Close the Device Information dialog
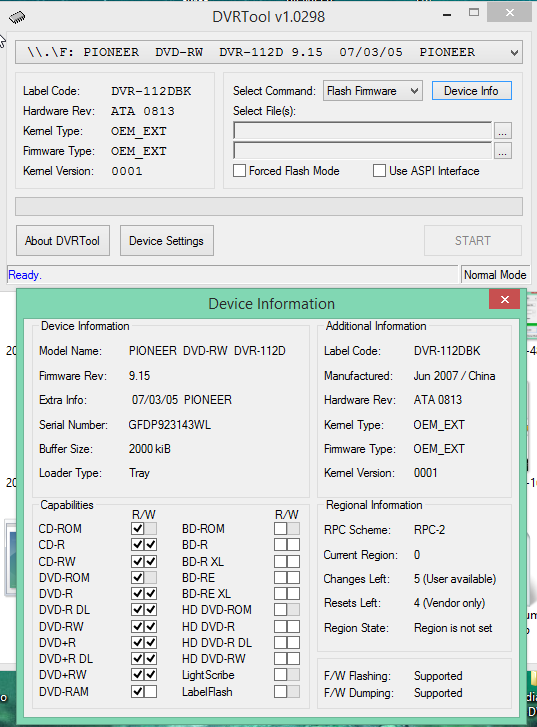Image resolution: width=537 pixels, height=727 pixels. (505, 300)
